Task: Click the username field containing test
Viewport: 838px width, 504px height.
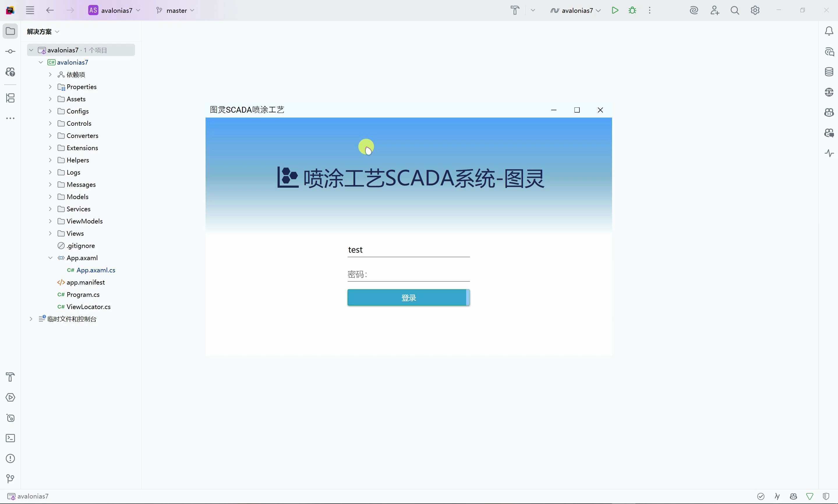Action: [x=409, y=250]
